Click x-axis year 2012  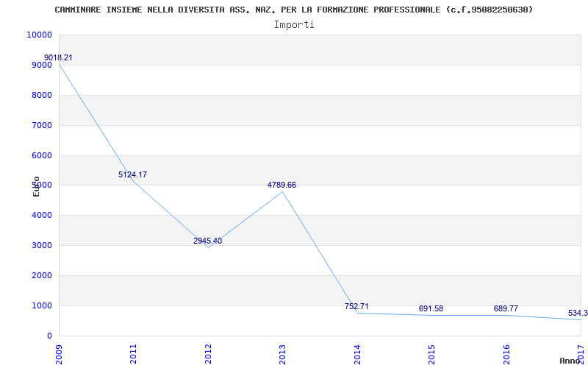pyautogui.click(x=208, y=353)
